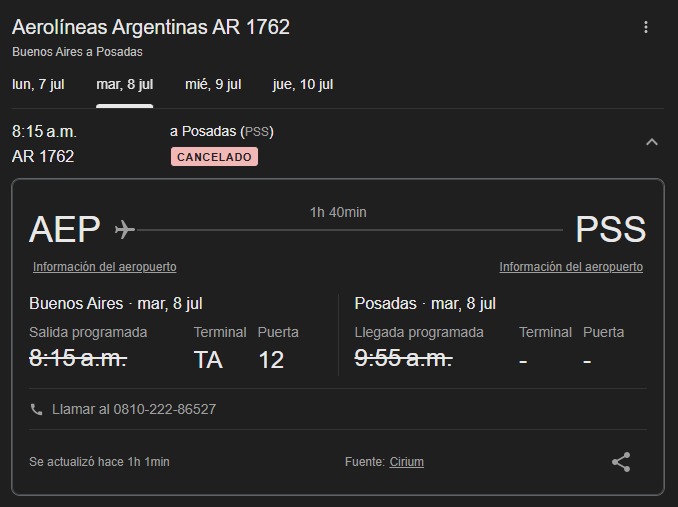This screenshot has width=678, height=507.
Task: Click the Cirium source link
Action: 406,462
